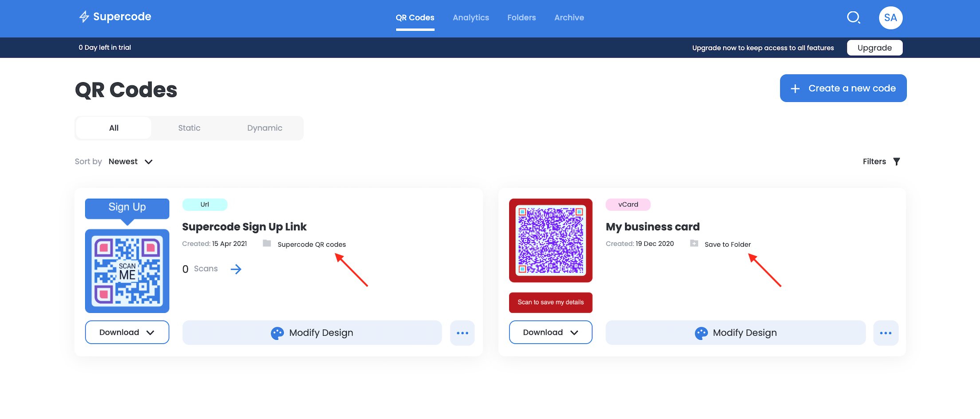Expand Download options for My business card
980x419 pixels.
(x=550, y=332)
